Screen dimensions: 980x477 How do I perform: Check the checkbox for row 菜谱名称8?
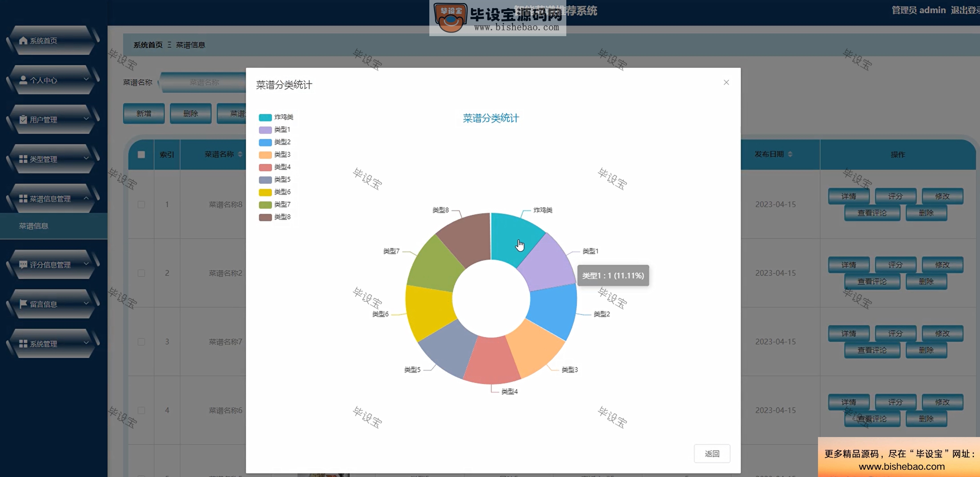pos(141,205)
